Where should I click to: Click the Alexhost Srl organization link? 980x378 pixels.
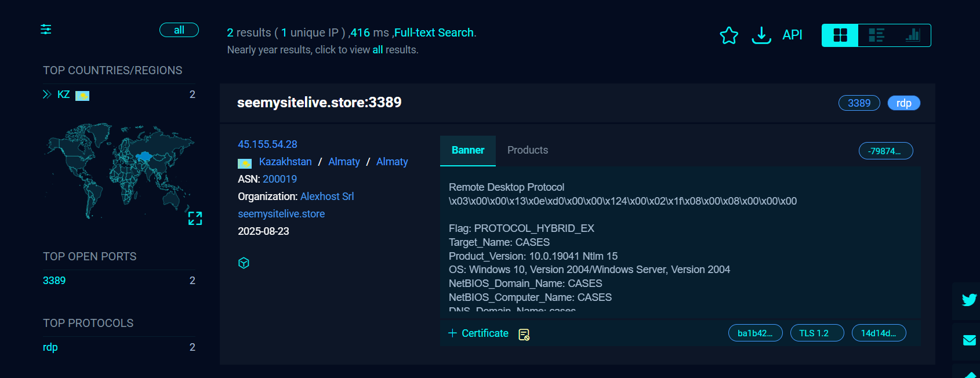[x=326, y=197]
